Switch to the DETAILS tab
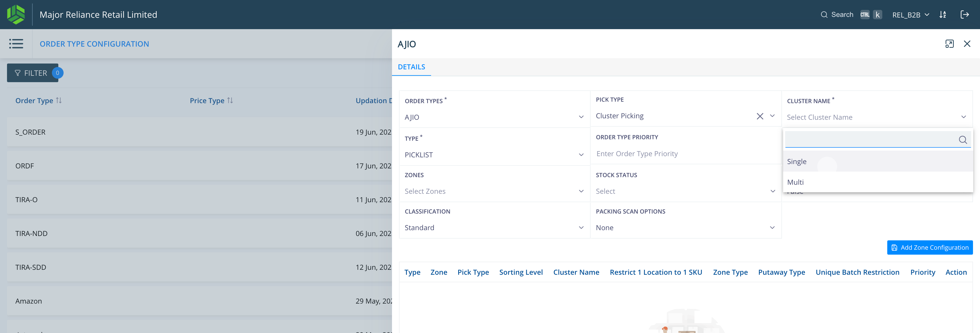The height and width of the screenshot is (333, 980). click(x=411, y=67)
